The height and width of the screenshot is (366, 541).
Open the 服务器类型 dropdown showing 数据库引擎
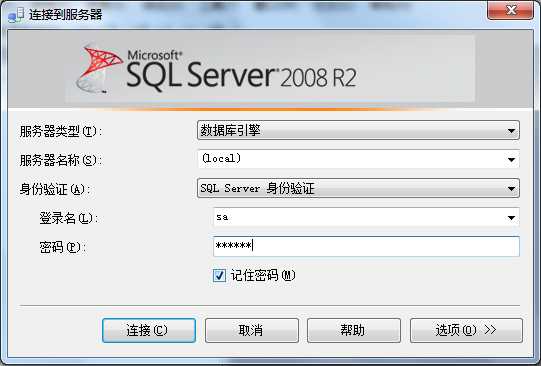[x=358, y=130]
